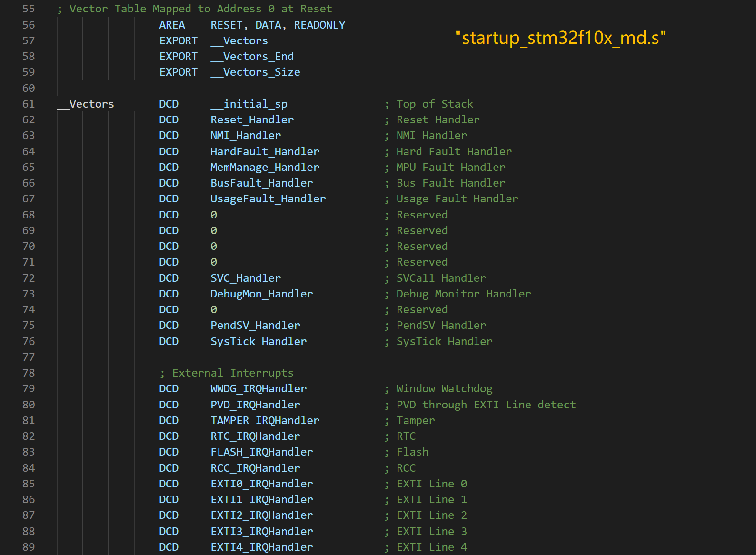Click EXTI4_IRQHandler symbol
This screenshot has width=756, height=555.
click(x=262, y=547)
